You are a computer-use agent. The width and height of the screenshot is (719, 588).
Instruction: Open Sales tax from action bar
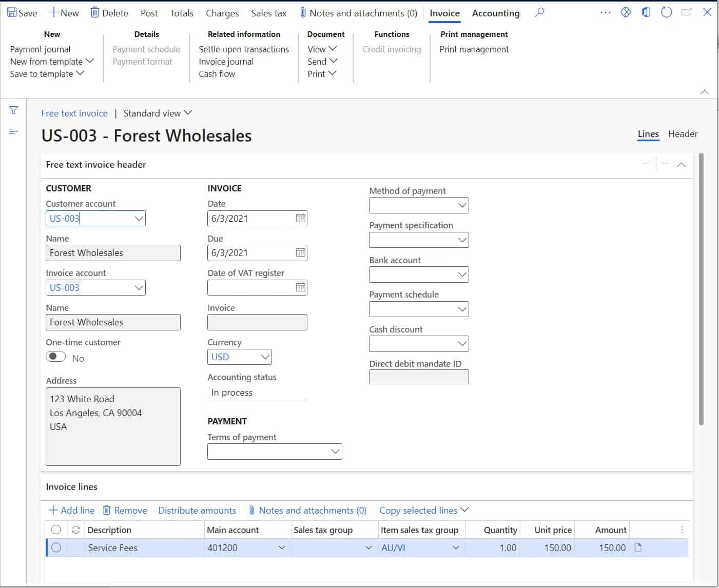pyautogui.click(x=269, y=13)
